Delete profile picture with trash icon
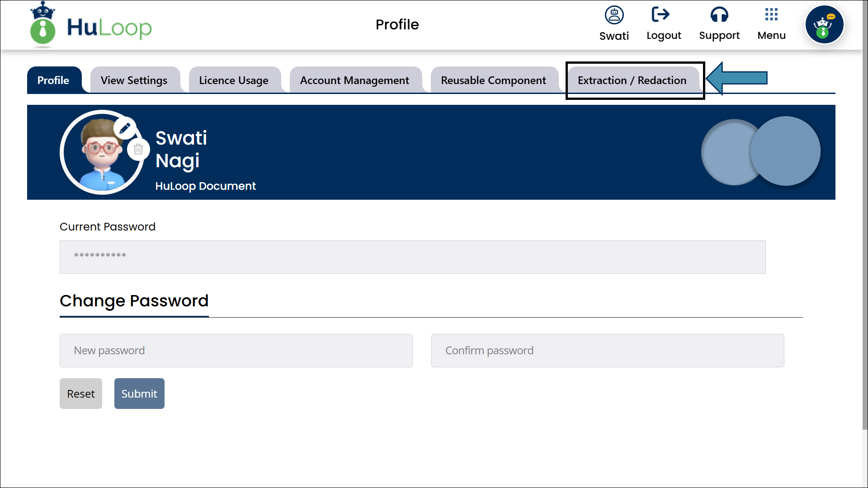 tap(138, 150)
